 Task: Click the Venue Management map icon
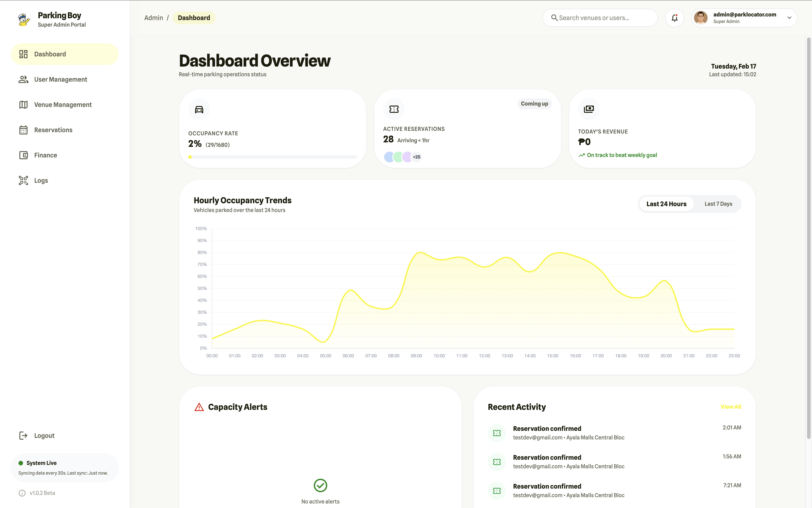click(23, 104)
